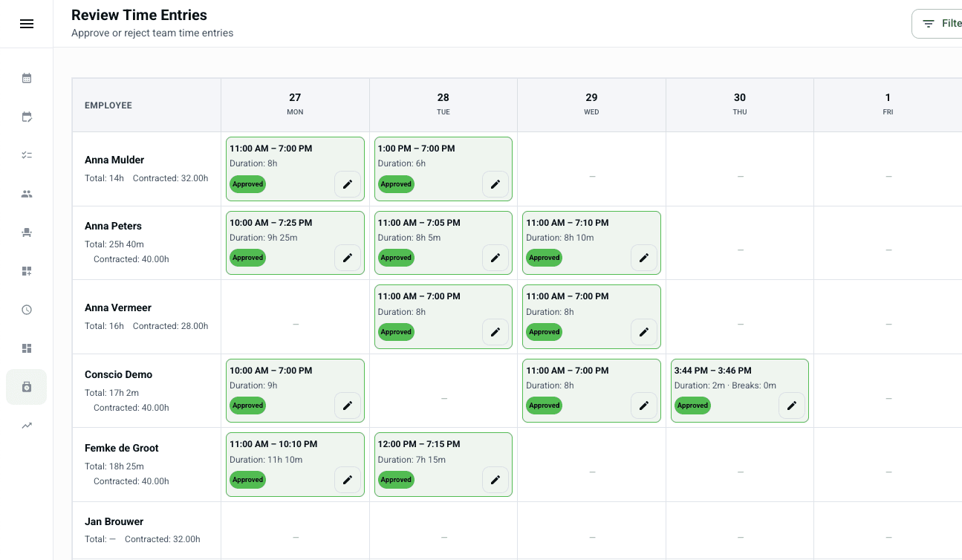Select employee name Jan Brouwer
The image size is (962, 560).
click(x=114, y=521)
